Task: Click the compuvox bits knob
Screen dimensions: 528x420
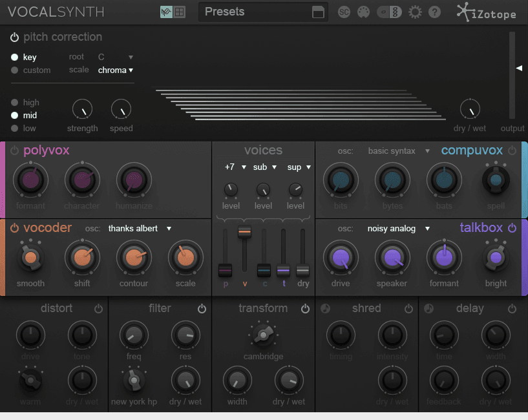Action: coord(341,180)
